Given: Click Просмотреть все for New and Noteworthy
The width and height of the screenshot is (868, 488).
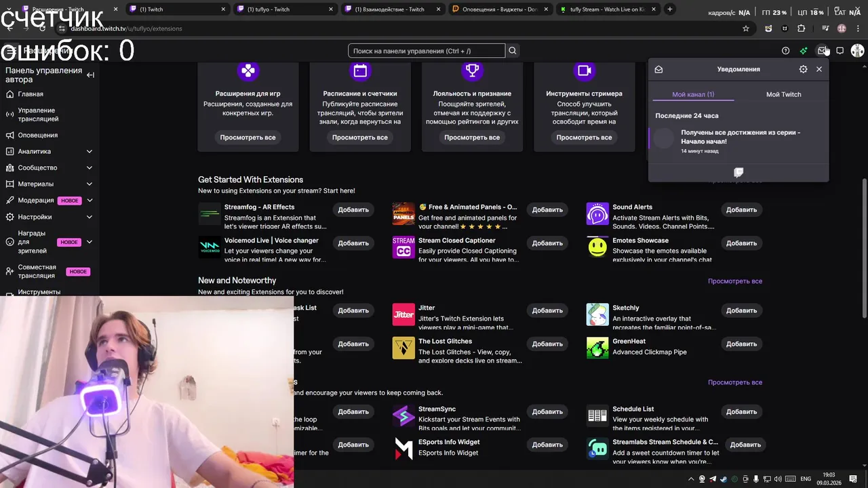Looking at the screenshot, I should (x=735, y=281).
